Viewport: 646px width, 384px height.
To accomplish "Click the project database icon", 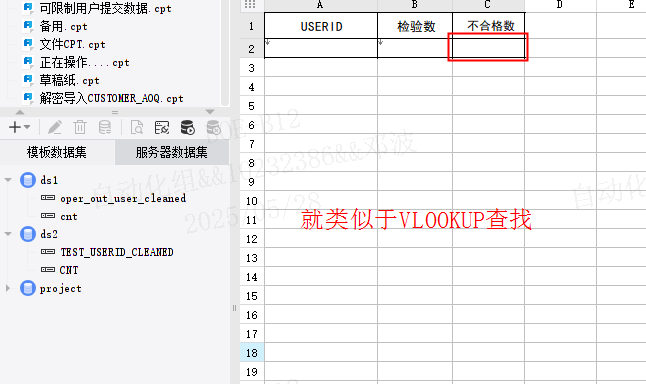I will pyautogui.click(x=28, y=288).
